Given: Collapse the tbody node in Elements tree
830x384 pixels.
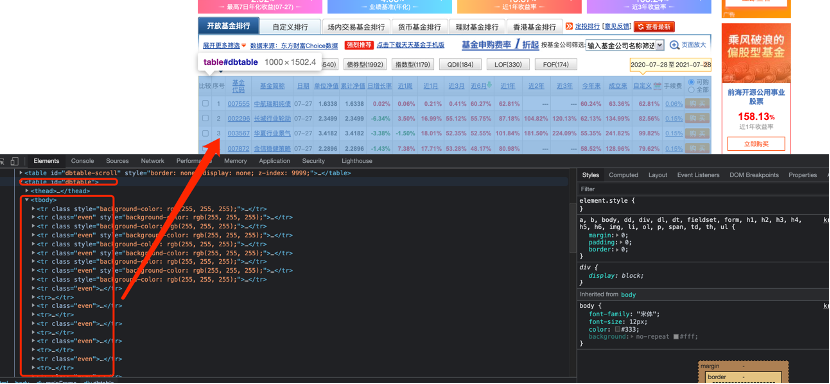Looking at the screenshot, I should [27, 200].
